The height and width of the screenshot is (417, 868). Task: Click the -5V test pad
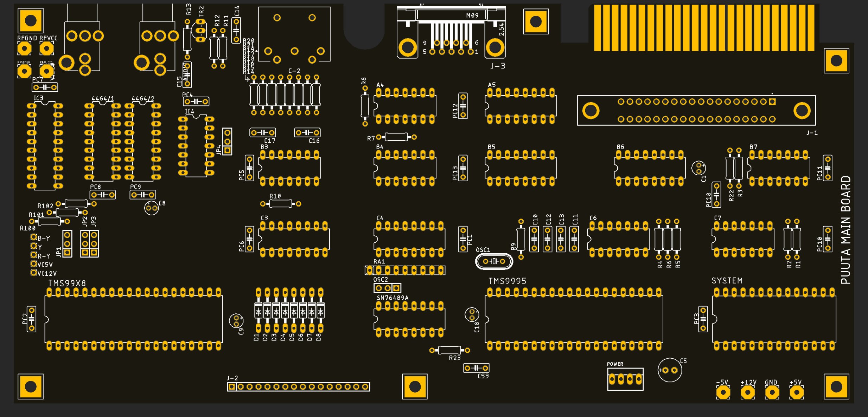[723, 392]
